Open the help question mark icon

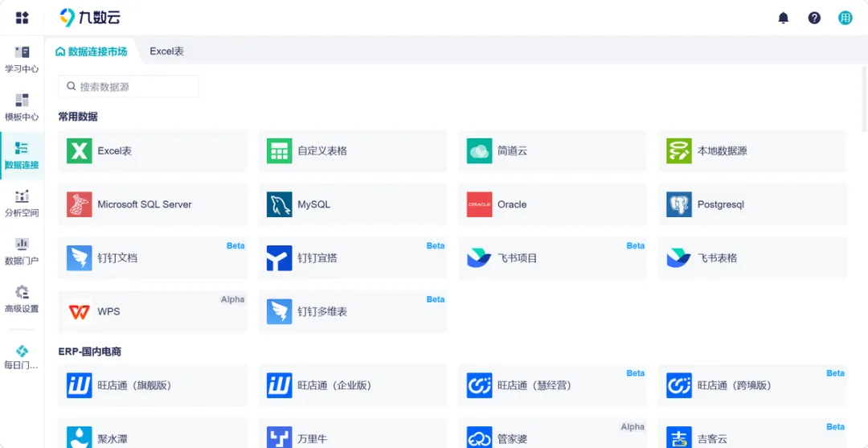pos(814,18)
